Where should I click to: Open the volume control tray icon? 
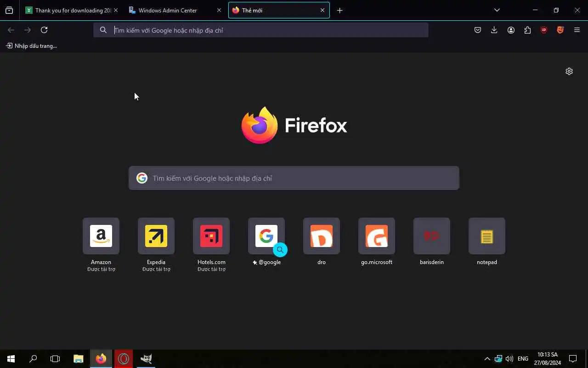[x=509, y=359]
